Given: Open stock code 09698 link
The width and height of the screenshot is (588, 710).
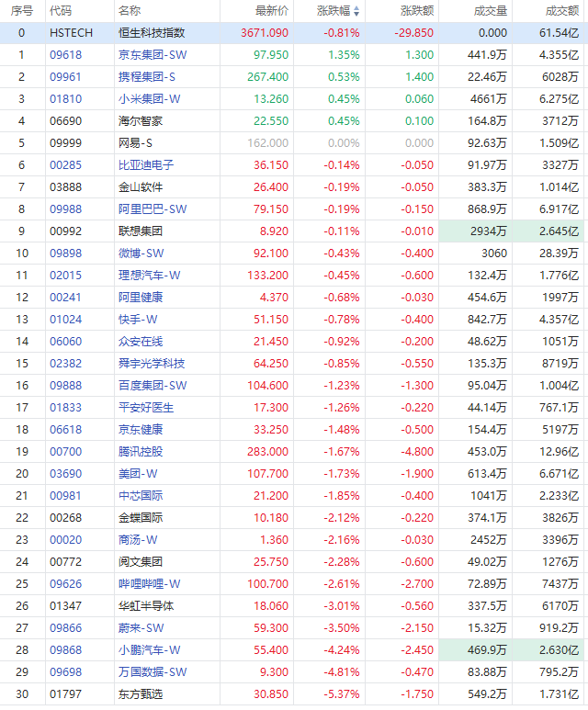Looking at the screenshot, I should (65, 672).
